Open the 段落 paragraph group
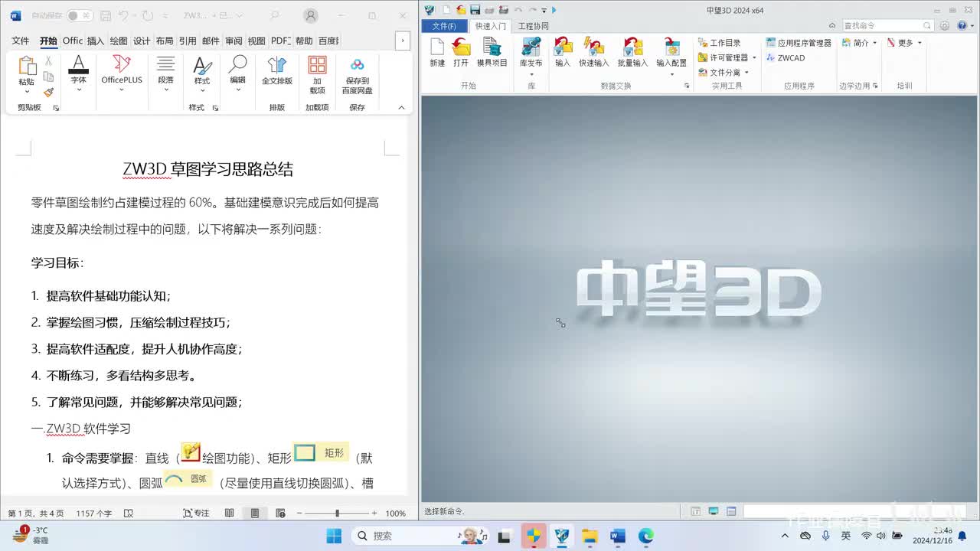 coord(165,74)
